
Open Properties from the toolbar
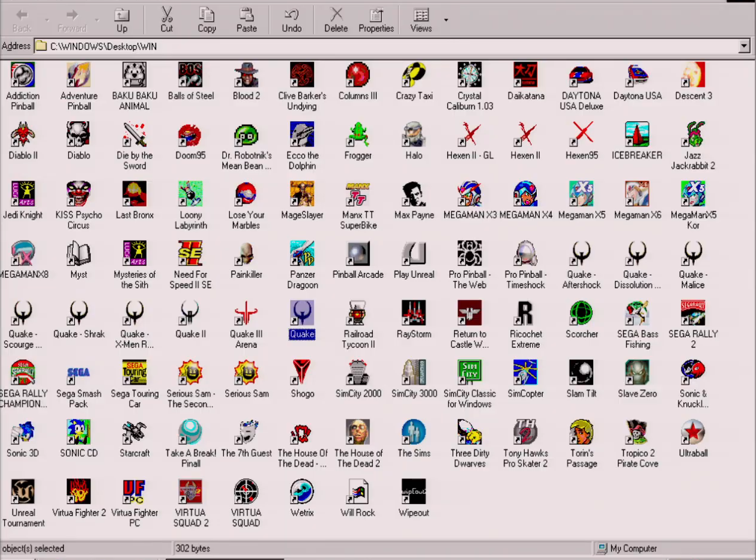376,20
